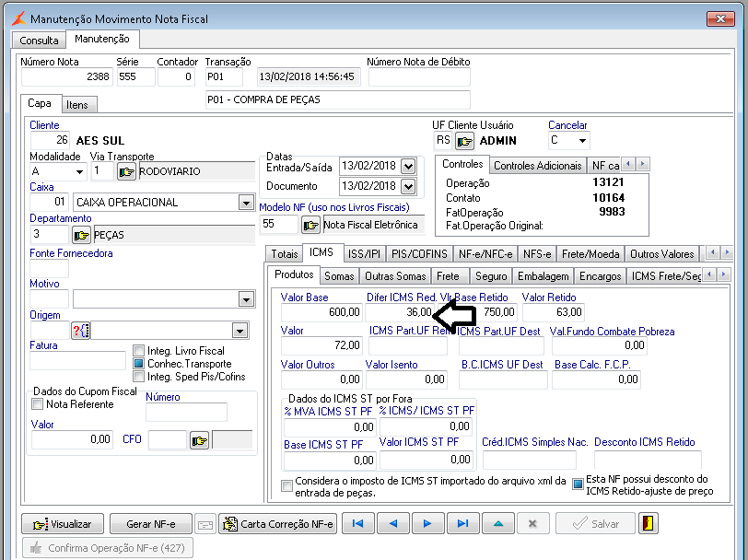This screenshot has width=748, height=560.
Task: Open the Entrada/Saída date picker dropdown
Action: [x=406, y=166]
